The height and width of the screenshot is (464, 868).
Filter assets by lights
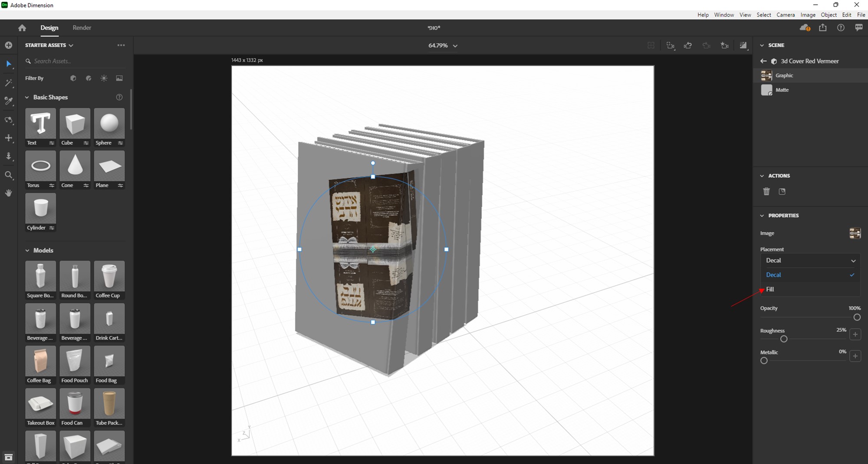coord(104,78)
